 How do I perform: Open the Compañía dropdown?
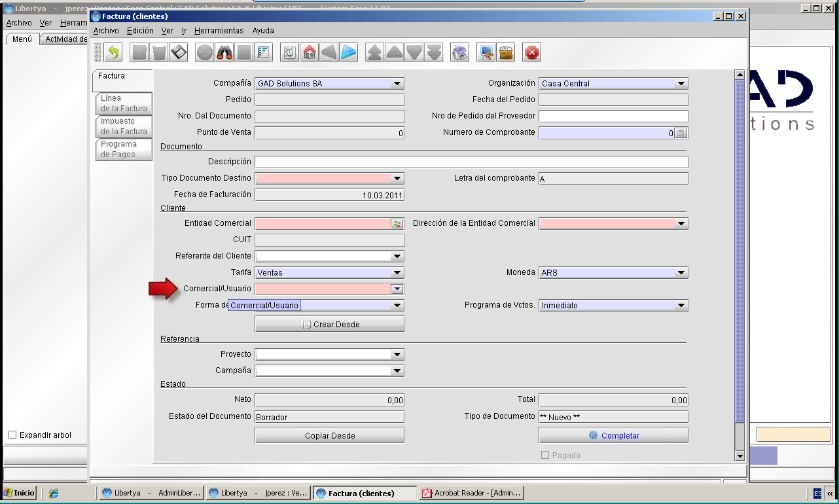click(x=397, y=84)
